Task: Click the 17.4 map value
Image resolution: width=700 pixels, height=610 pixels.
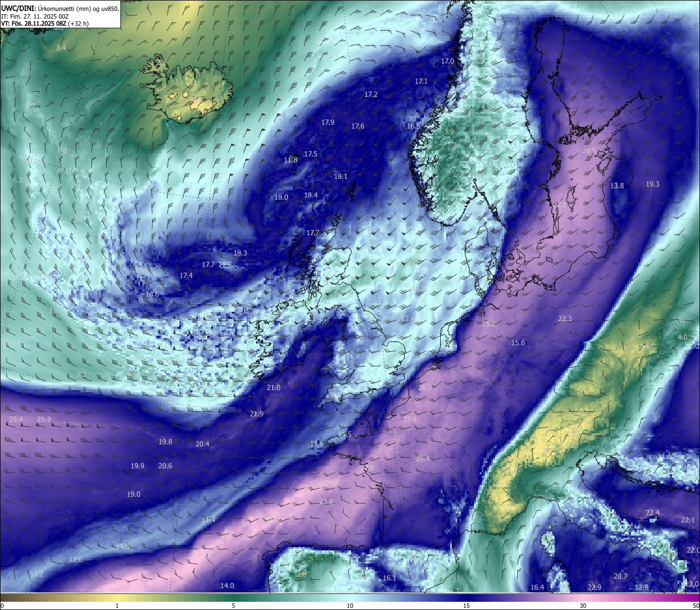Action: click(186, 276)
